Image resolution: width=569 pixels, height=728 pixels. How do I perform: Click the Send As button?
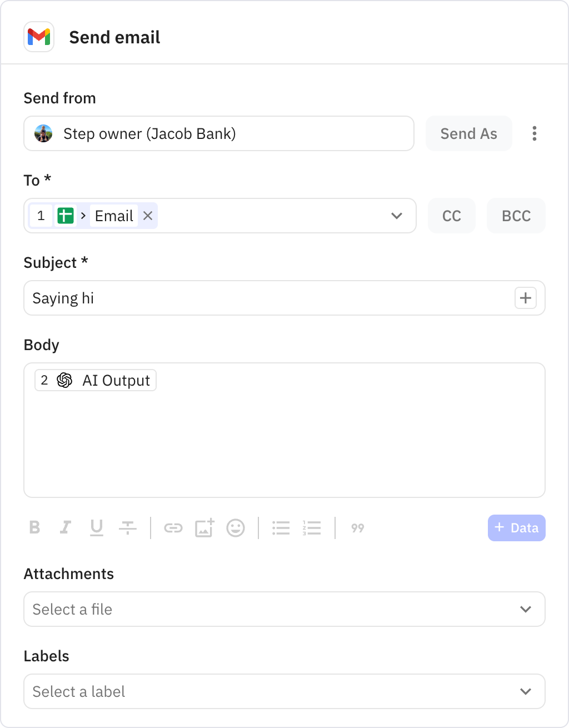[x=468, y=133]
